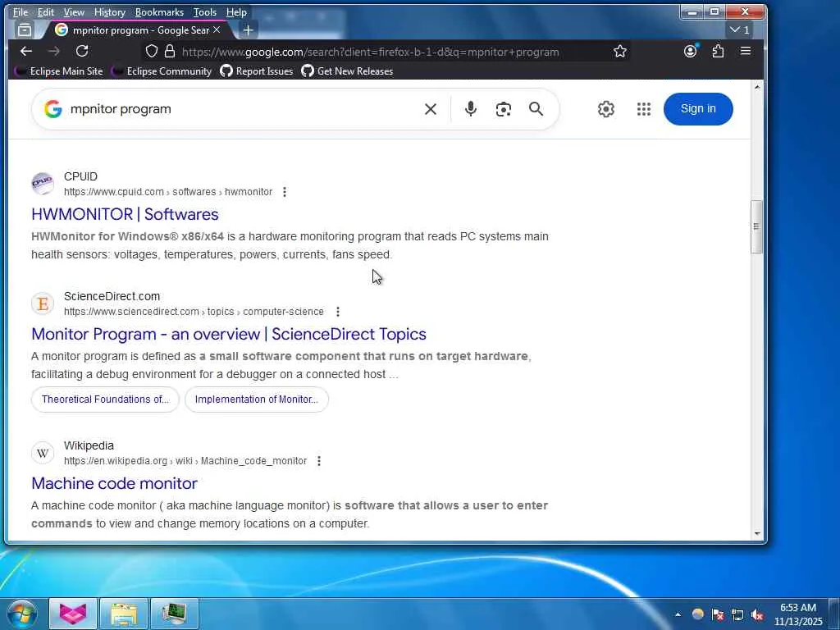
Task: Open Report Issues bookmark
Action: 257,71
